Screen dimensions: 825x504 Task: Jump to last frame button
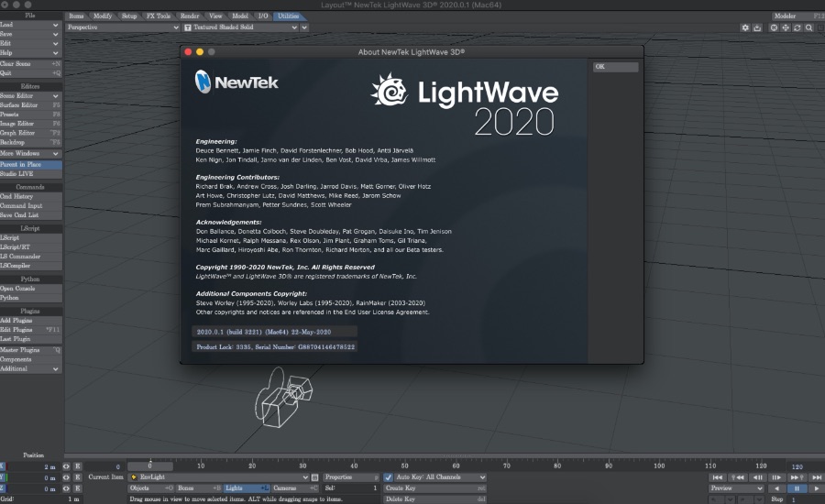click(x=816, y=477)
